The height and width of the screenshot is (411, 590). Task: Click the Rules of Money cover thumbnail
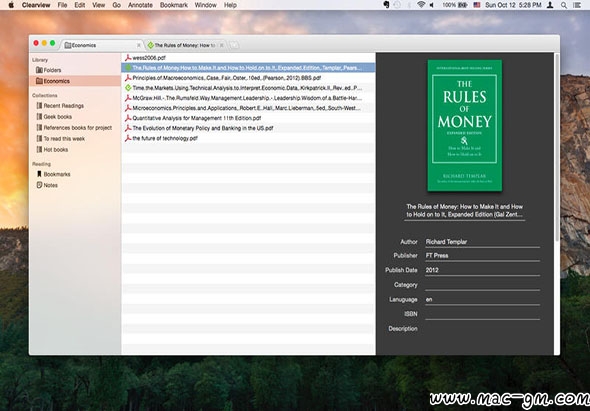(464, 125)
